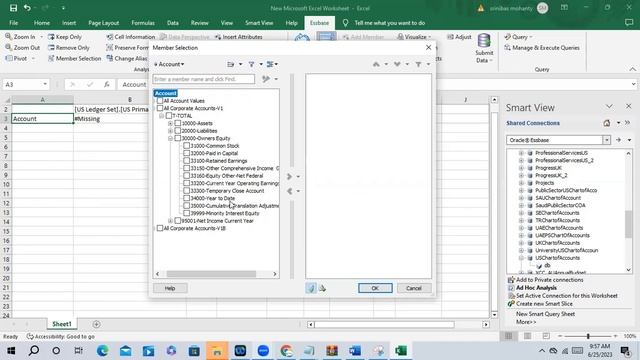Open the File menu tab

13,23
